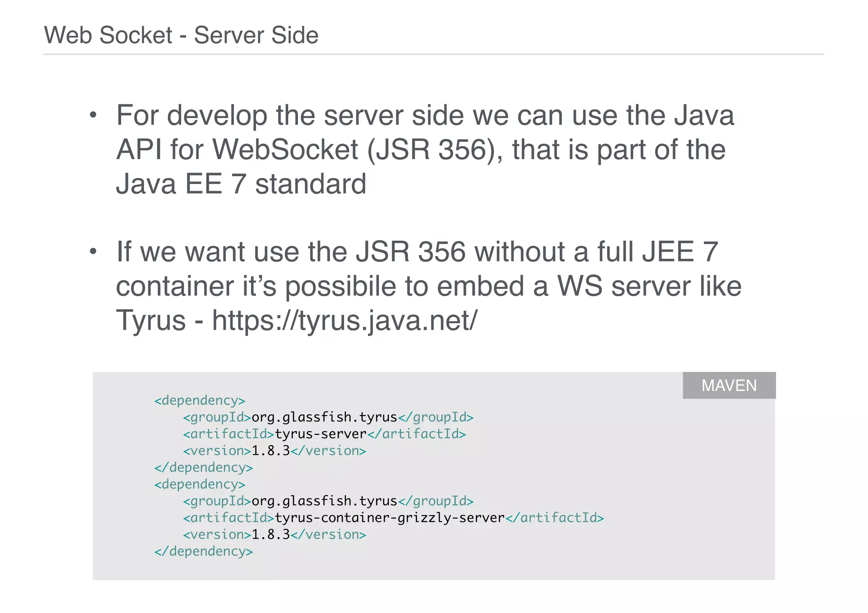
Task: Click the first opening <dependency> tag
Action: point(200,401)
